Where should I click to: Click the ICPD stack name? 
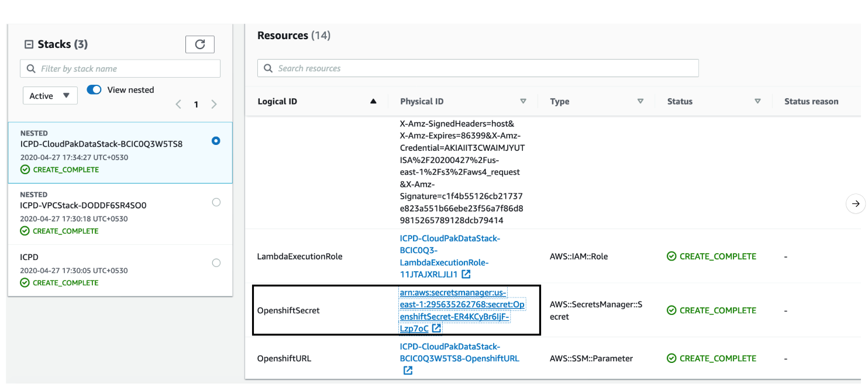click(29, 257)
